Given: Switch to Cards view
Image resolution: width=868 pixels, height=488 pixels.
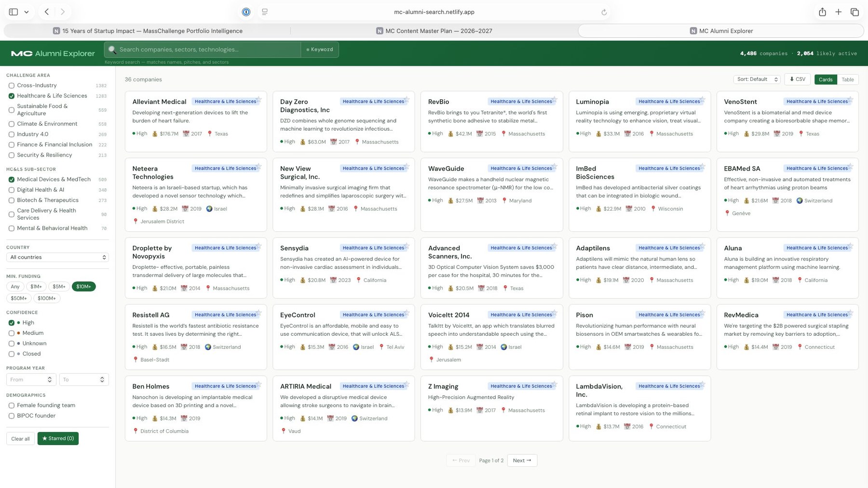Looking at the screenshot, I should pyautogui.click(x=826, y=79).
